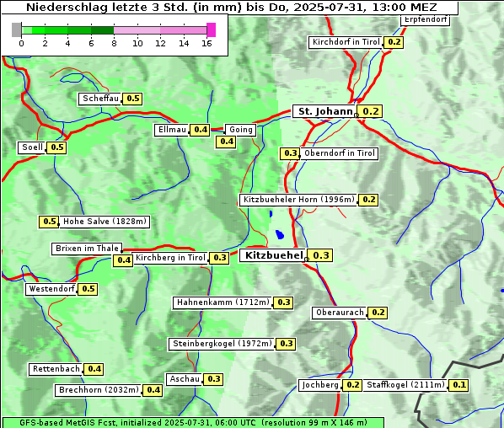The height and width of the screenshot is (428, 504).
Task: Select the Oberndorf in Tirol label
Action: tap(340, 153)
